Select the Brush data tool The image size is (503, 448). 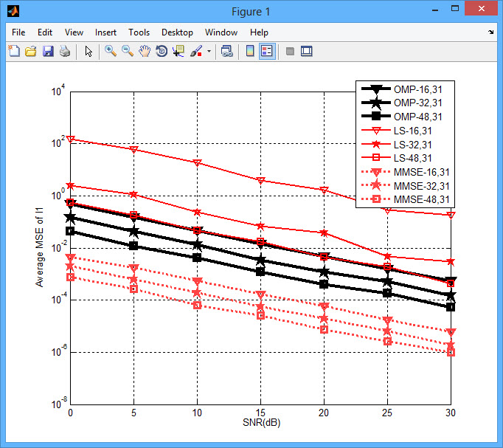(196, 51)
